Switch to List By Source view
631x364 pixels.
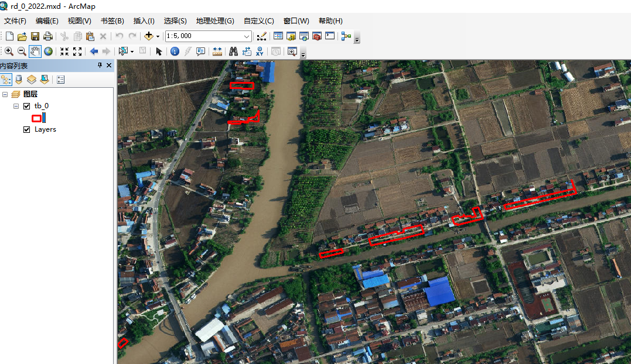click(x=19, y=80)
